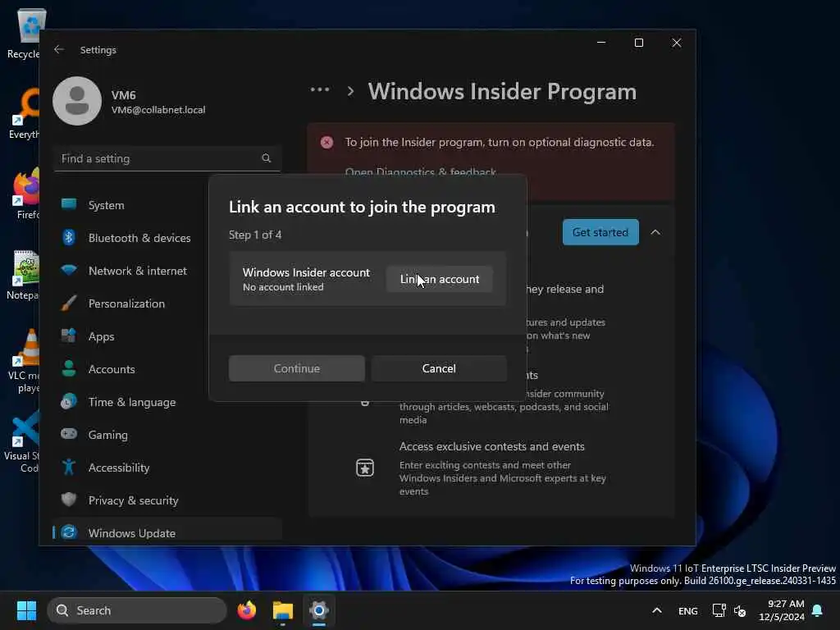Click the Time & language clock icon
The image size is (840, 630).
pos(69,401)
